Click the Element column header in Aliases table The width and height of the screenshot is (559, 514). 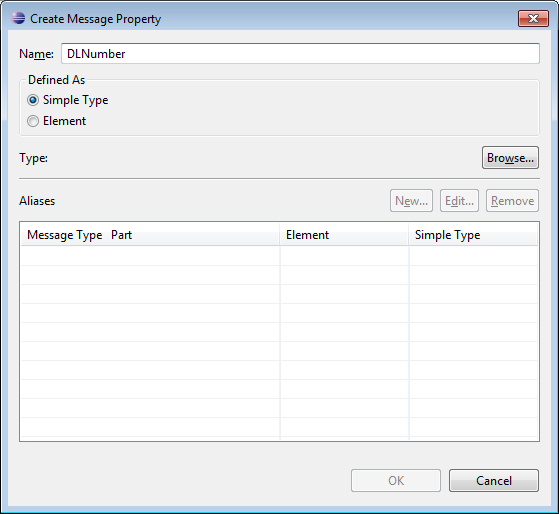(x=344, y=235)
